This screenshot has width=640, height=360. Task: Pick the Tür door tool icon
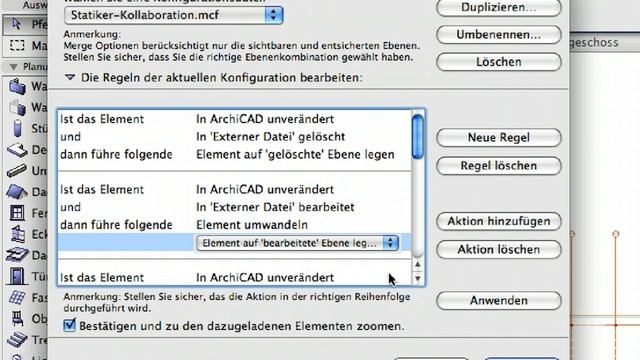click(x=17, y=276)
